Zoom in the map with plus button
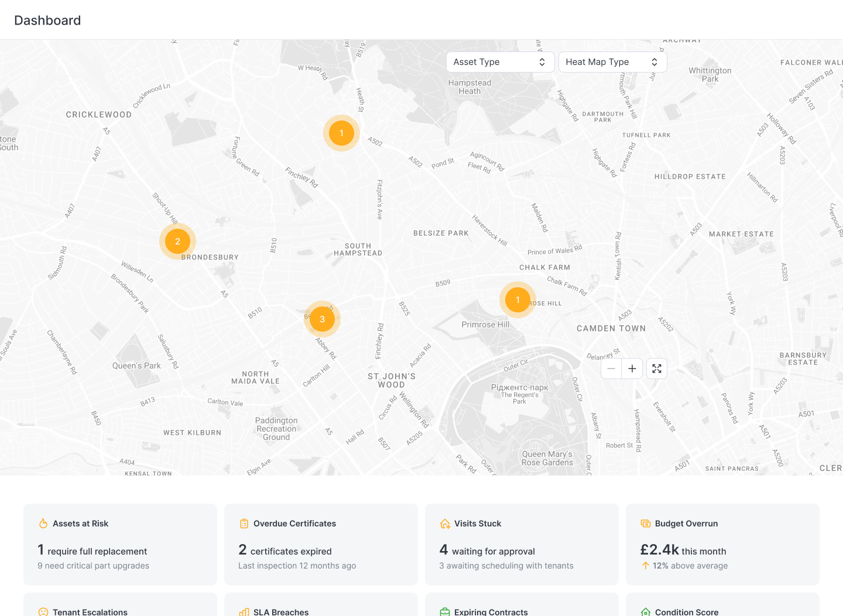This screenshot has height=616, width=843. [632, 369]
